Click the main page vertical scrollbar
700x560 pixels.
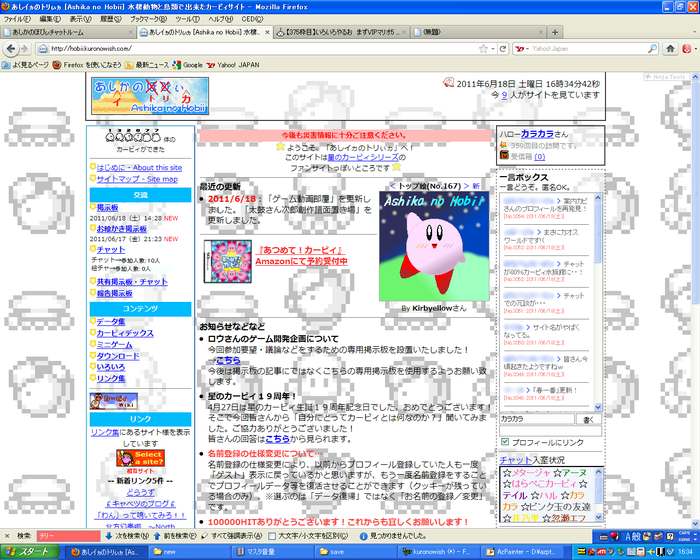click(696, 301)
